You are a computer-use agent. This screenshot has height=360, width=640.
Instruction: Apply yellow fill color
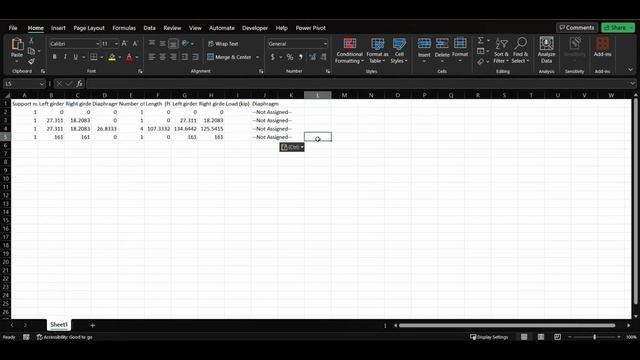click(x=112, y=57)
